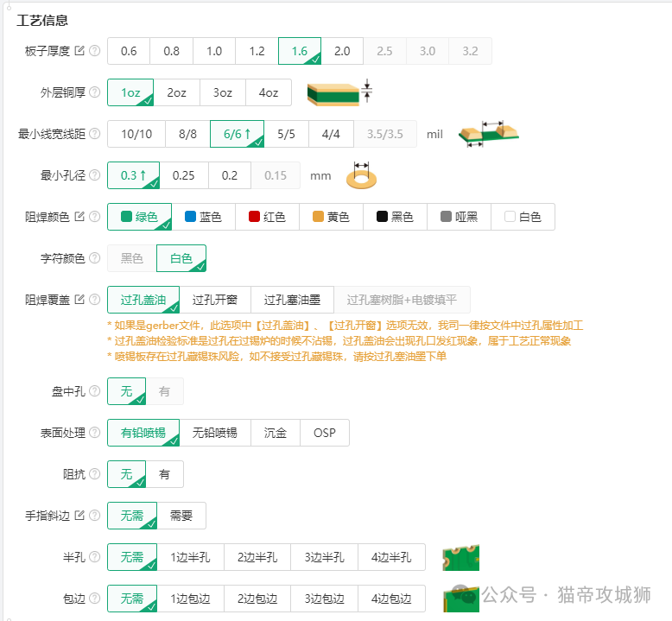Click edit icon beside 阻焊颜色 label
The height and width of the screenshot is (621, 672).
pyautogui.click(x=79, y=217)
